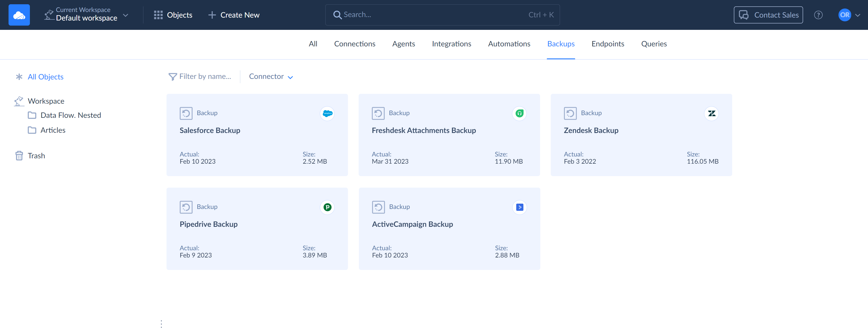This screenshot has width=868, height=331.
Task: Click the Pipedrive connector logo
Action: (x=327, y=207)
